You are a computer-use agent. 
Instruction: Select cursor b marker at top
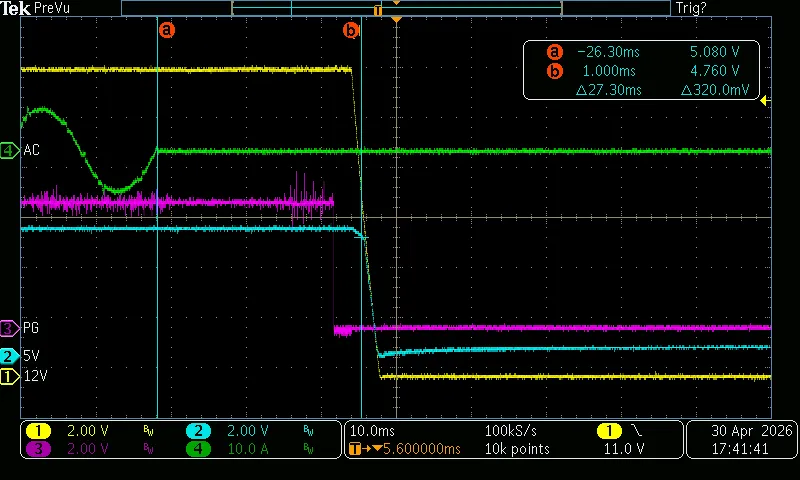(351, 31)
